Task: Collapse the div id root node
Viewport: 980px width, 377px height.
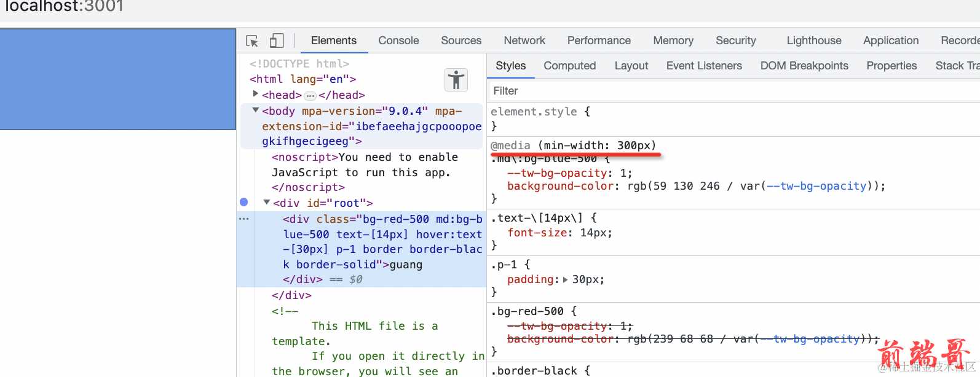Action: click(x=267, y=202)
